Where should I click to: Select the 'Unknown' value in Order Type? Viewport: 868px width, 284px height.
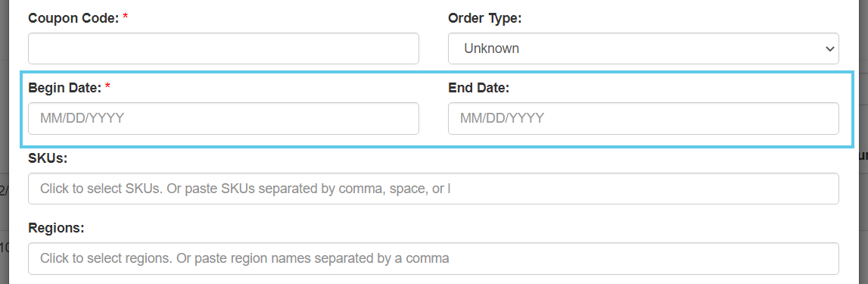[x=492, y=48]
